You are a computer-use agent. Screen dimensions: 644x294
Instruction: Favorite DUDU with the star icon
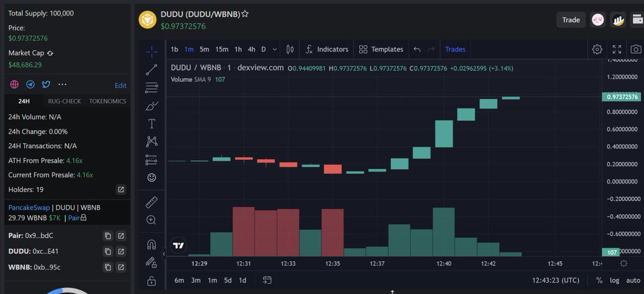[245, 14]
